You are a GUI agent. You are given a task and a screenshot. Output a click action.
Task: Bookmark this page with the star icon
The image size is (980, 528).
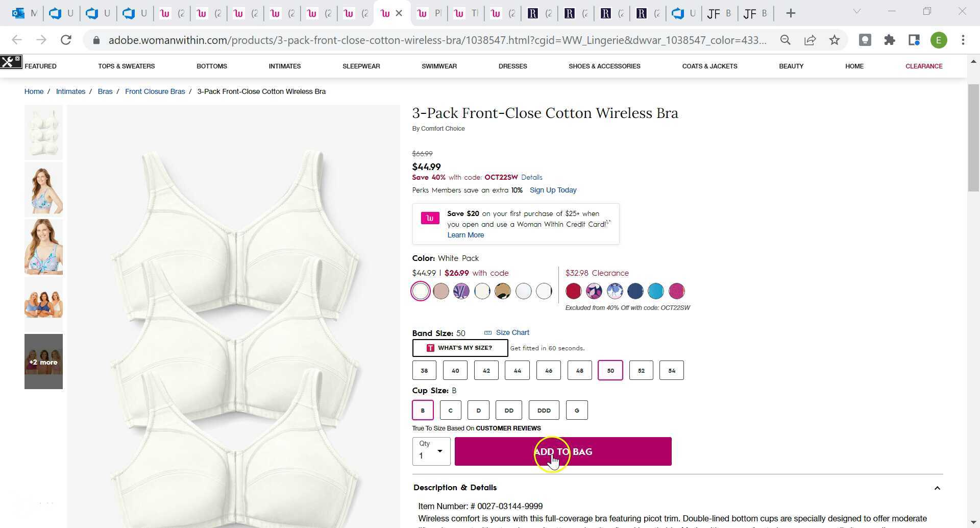click(x=835, y=40)
